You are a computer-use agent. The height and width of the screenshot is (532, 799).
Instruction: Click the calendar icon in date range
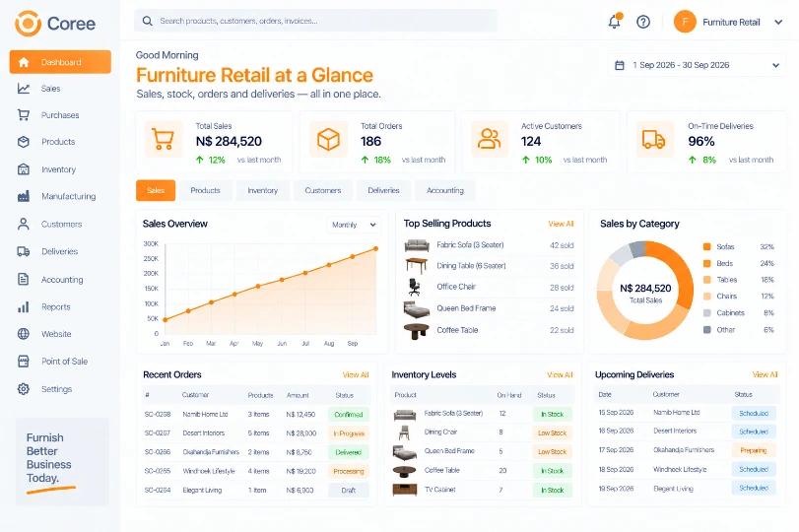click(620, 65)
